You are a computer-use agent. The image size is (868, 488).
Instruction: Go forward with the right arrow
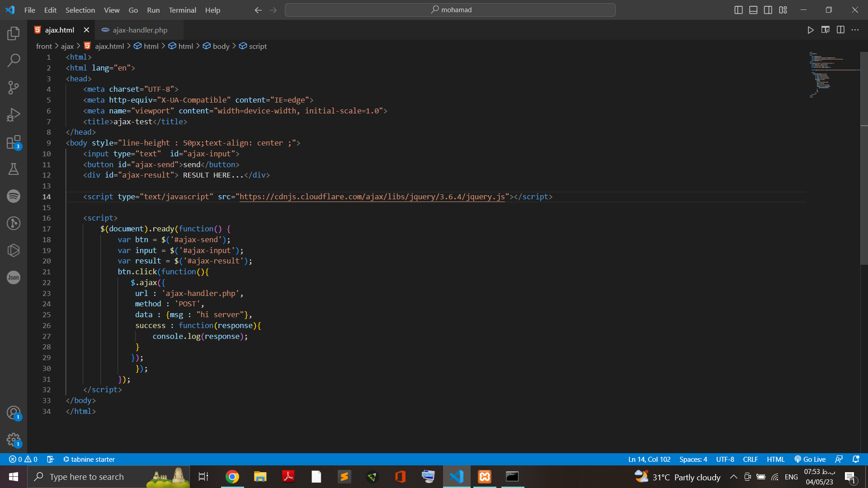[273, 10]
